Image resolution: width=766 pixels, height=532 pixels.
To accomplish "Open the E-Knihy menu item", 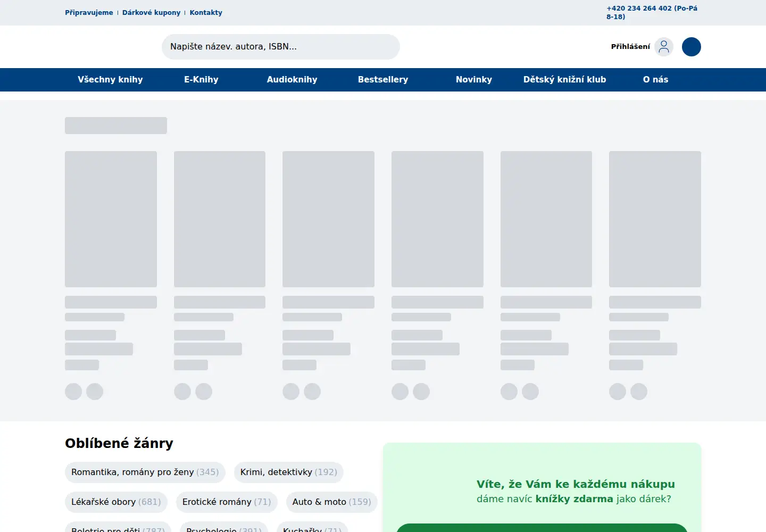I will click(201, 80).
